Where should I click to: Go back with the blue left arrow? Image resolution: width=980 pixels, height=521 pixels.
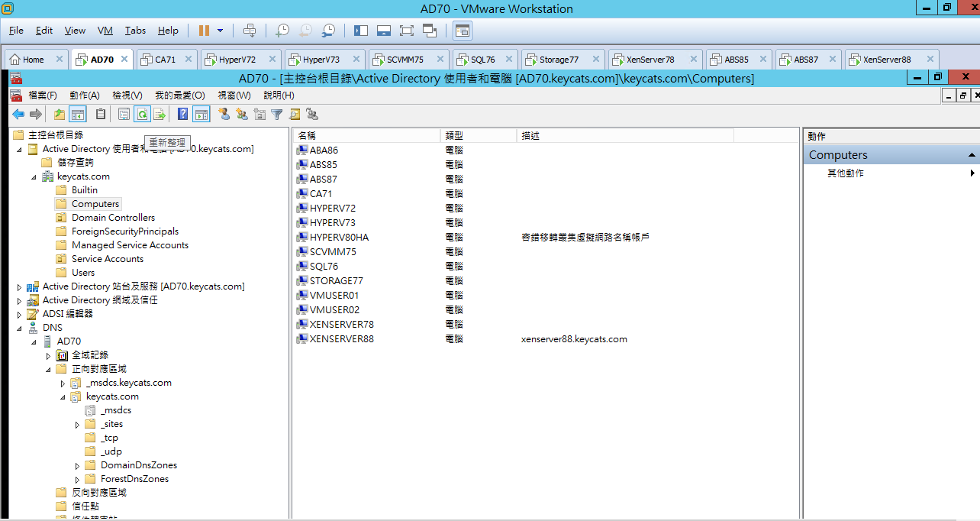[18, 115]
